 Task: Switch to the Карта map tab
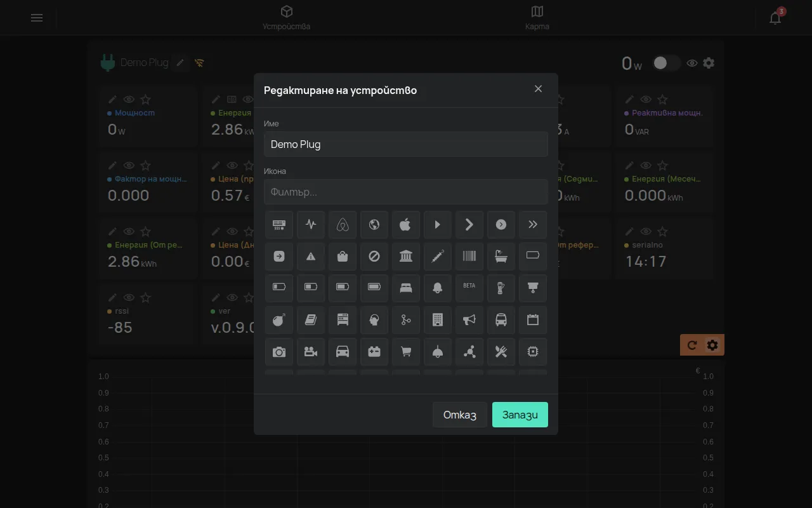537,18
